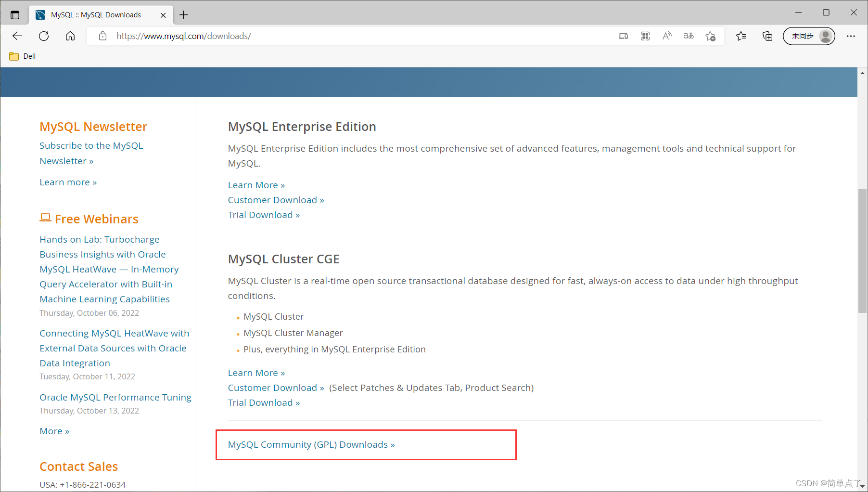Click Enterprise Edition Trial Download link
The height and width of the screenshot is (492, 868).
(264, 215)
